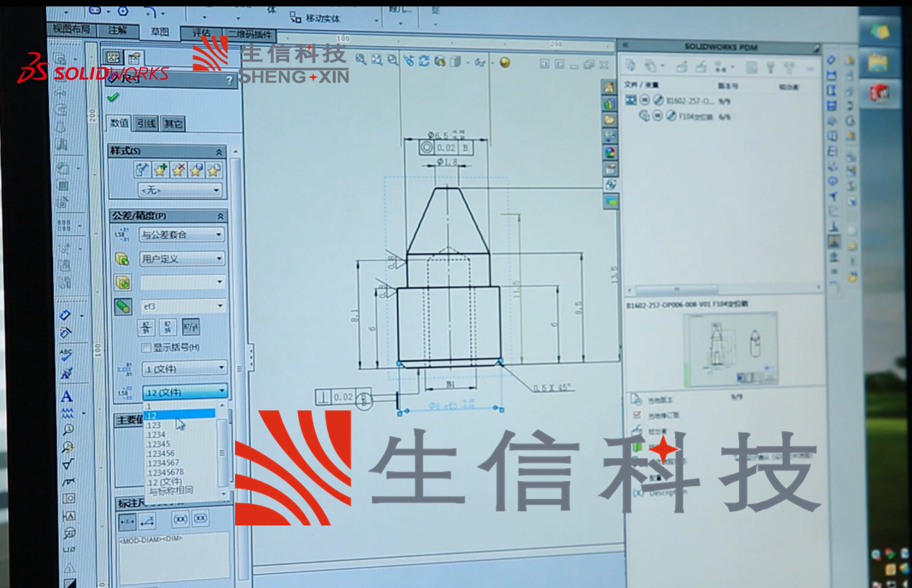Open the <无> style dropdown
Image resolution: width=912 pixels, height=588 pixels.
point(180,190)
